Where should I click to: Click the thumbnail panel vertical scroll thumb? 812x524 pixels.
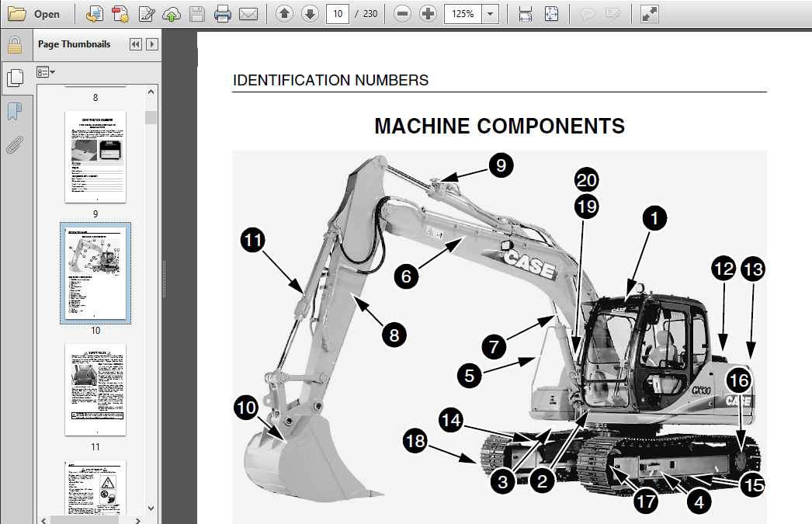151,117
